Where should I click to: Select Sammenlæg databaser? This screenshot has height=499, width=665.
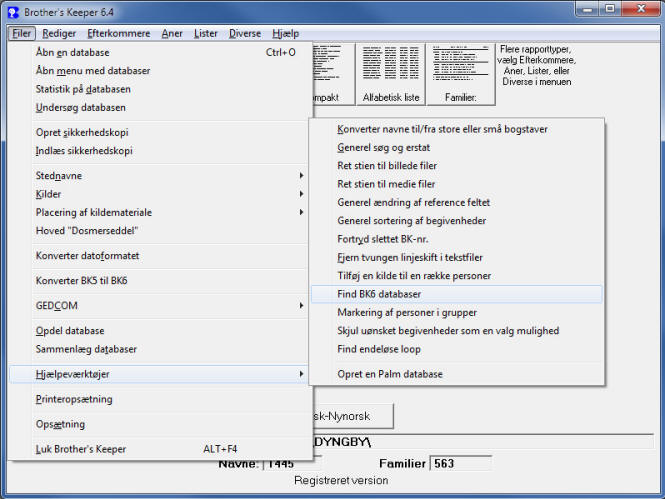(x=160, y=349)
